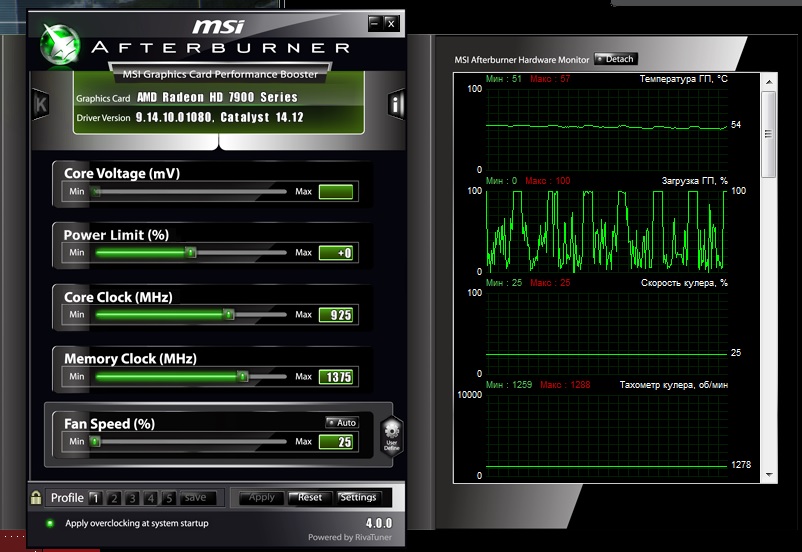Select profile slot 2
This screenshot has width=802, height=552.
(114, 498)
